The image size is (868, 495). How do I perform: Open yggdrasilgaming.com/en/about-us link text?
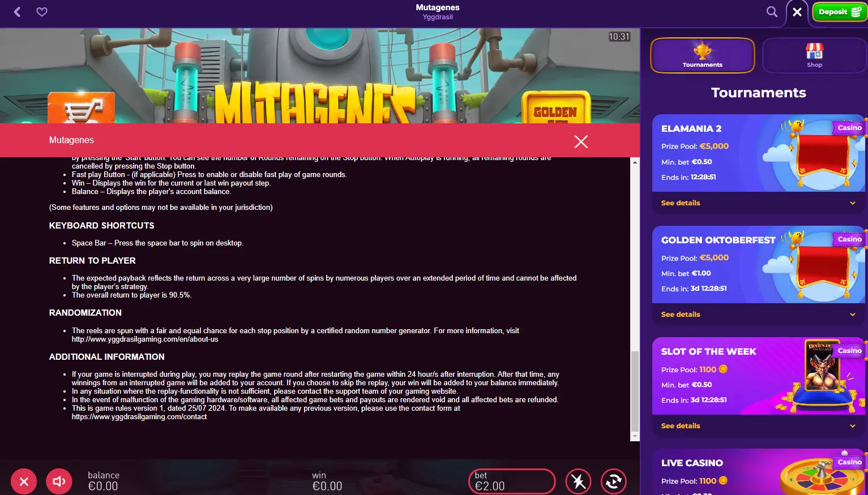point(145,339)
